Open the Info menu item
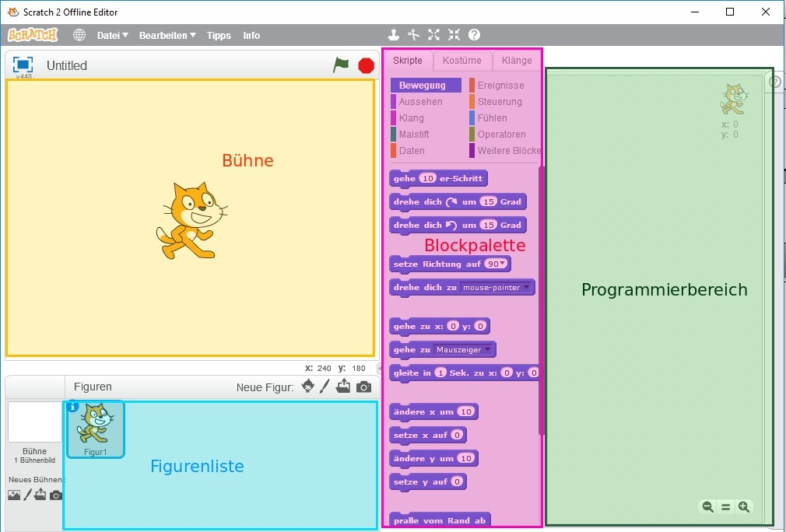The width and height of the screenshot is (786, 532). (x=251, y=36)
